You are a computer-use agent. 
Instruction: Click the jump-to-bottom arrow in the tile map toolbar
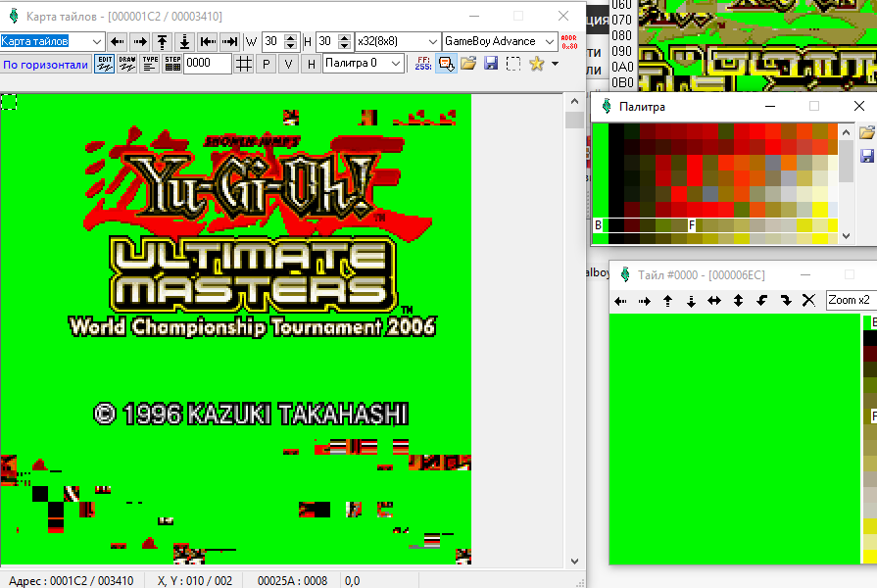coord(184,41)
